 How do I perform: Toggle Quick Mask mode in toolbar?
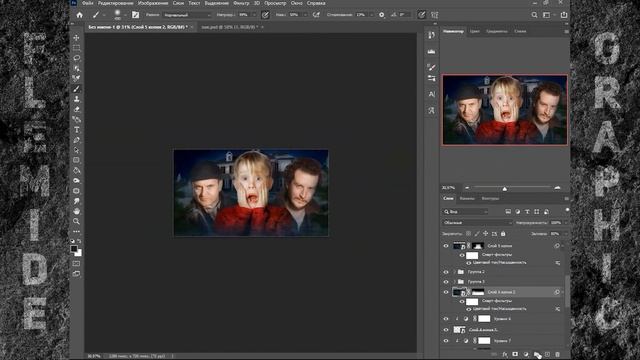[x=76, y=264]
